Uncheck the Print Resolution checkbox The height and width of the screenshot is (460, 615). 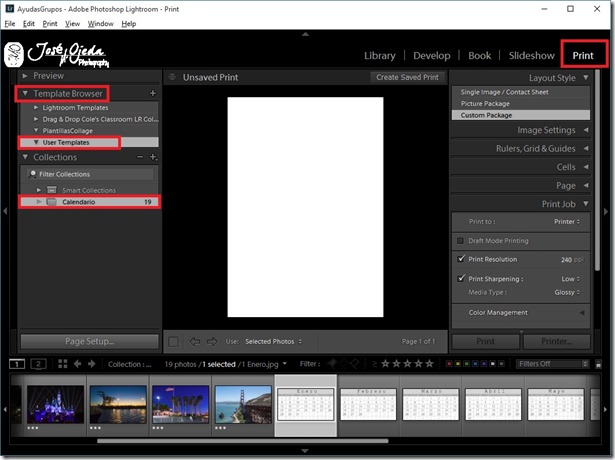point(461,259)
